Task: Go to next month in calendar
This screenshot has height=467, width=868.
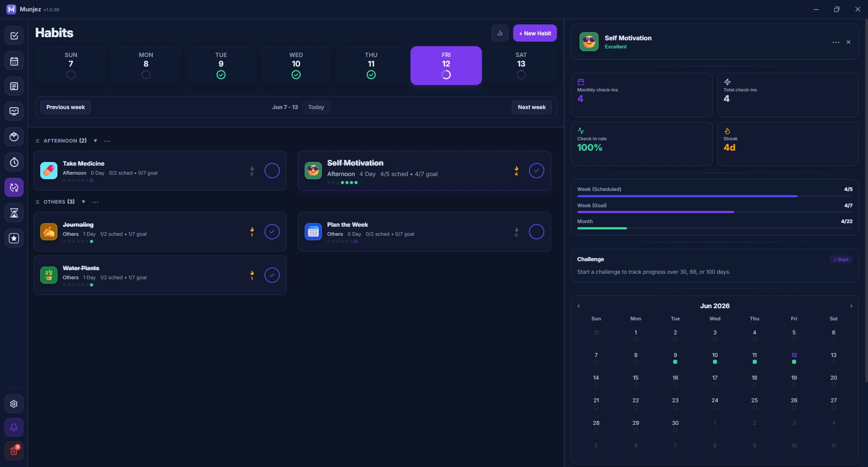Action: coord(851,306)
